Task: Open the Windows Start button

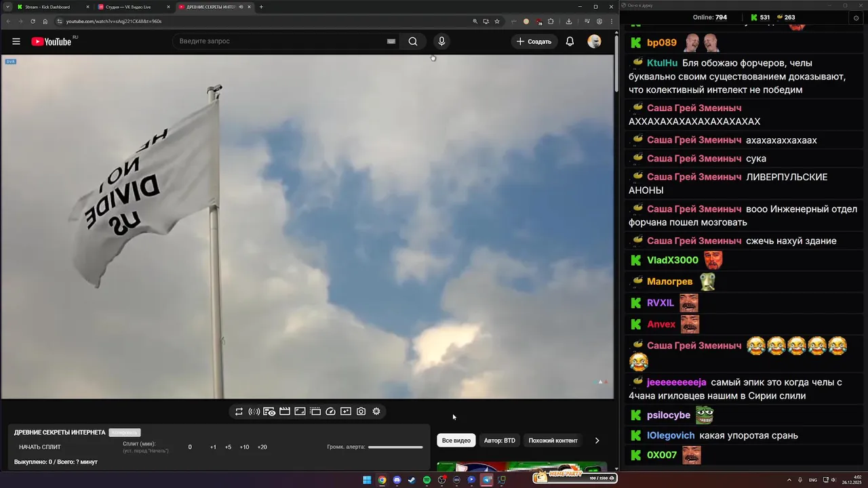Action: pyautogui.click(x=367, y=480)
